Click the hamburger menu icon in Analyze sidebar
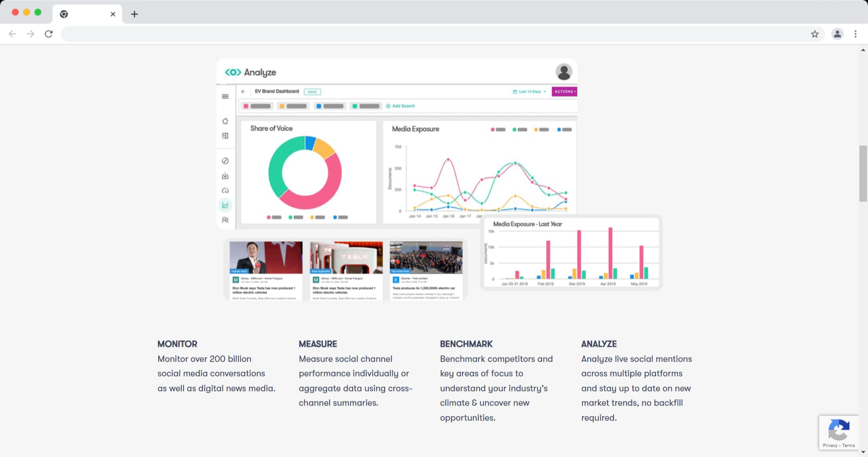 click(225, 96)
